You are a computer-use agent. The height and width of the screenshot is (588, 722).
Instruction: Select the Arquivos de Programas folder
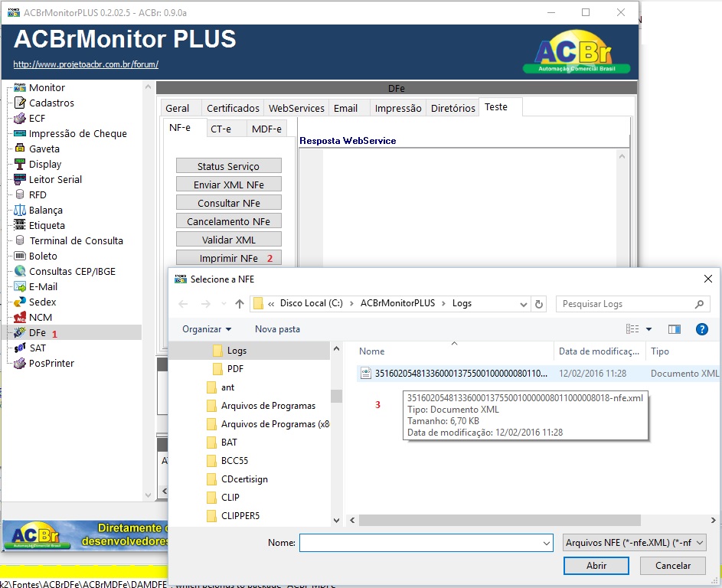pos(268,405)
